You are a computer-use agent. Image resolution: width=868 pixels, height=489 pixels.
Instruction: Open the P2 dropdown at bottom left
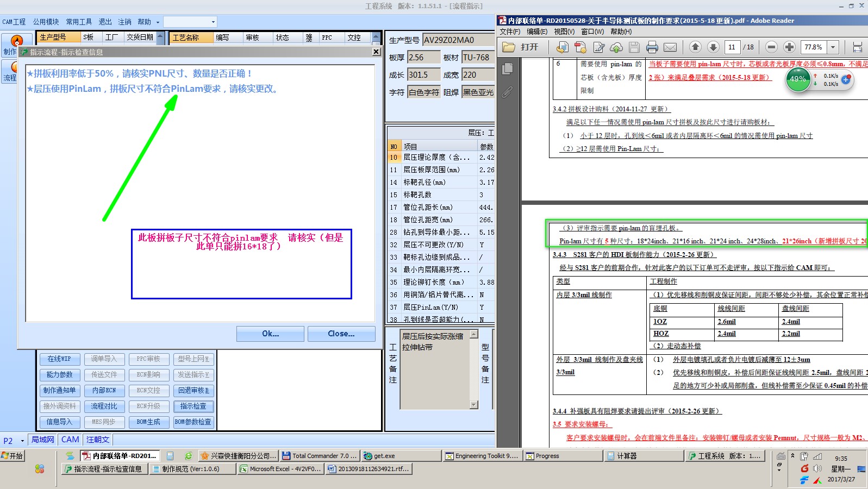pyautogui.click(x=22, y=441)
